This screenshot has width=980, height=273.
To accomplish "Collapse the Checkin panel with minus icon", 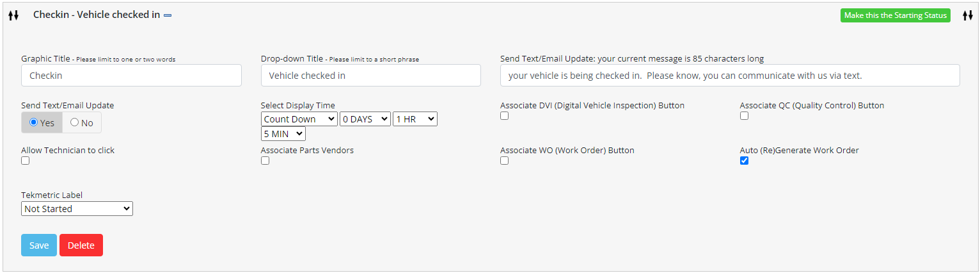I will click(168, 15).
